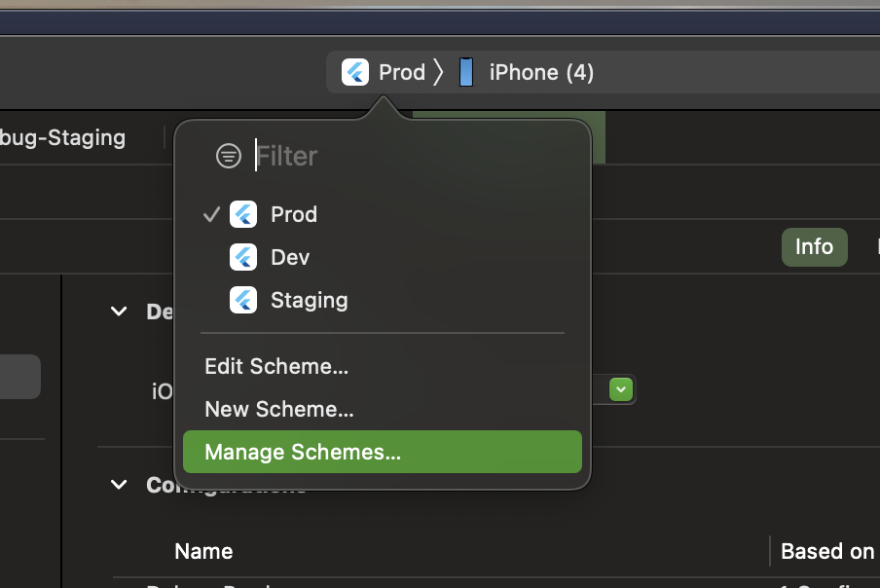Open the green iOS deployment target dropdown
880x588 pixels.
[622, 390]
